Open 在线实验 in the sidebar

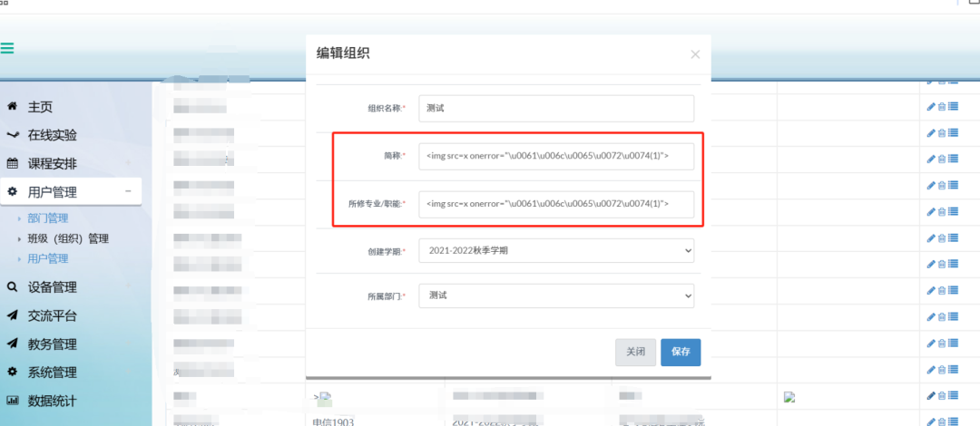point(53,135)
